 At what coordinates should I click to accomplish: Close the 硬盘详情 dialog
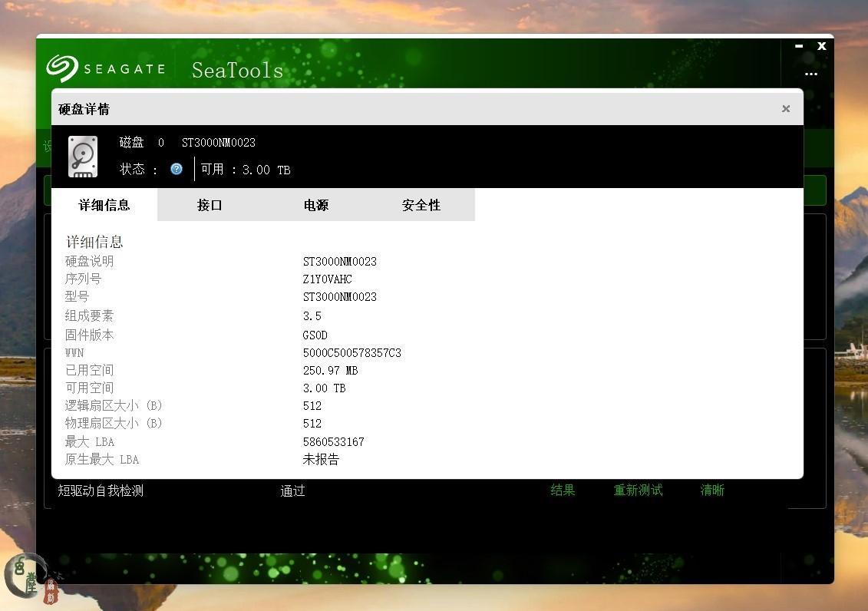[x=786, y=108]
